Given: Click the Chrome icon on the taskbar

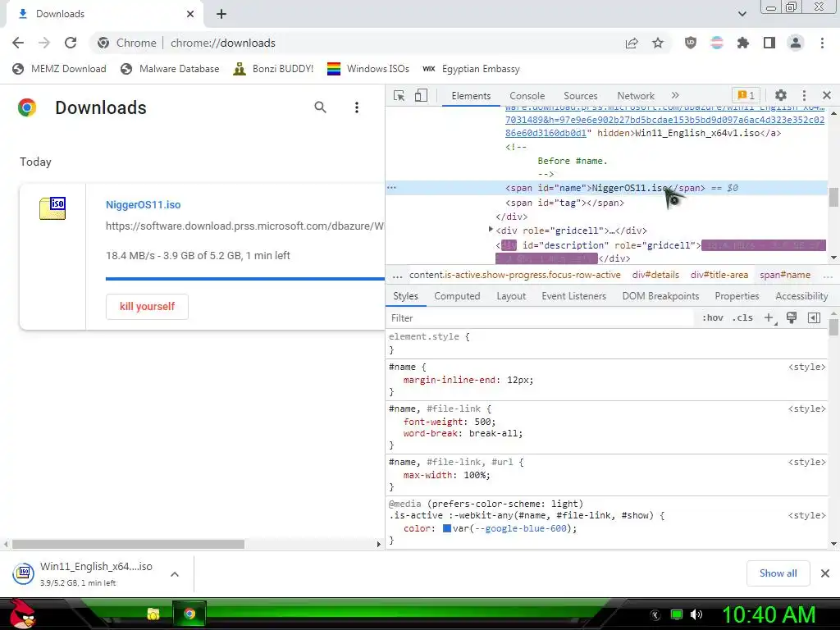Looking at the screenshot, I should pos(189,614).
